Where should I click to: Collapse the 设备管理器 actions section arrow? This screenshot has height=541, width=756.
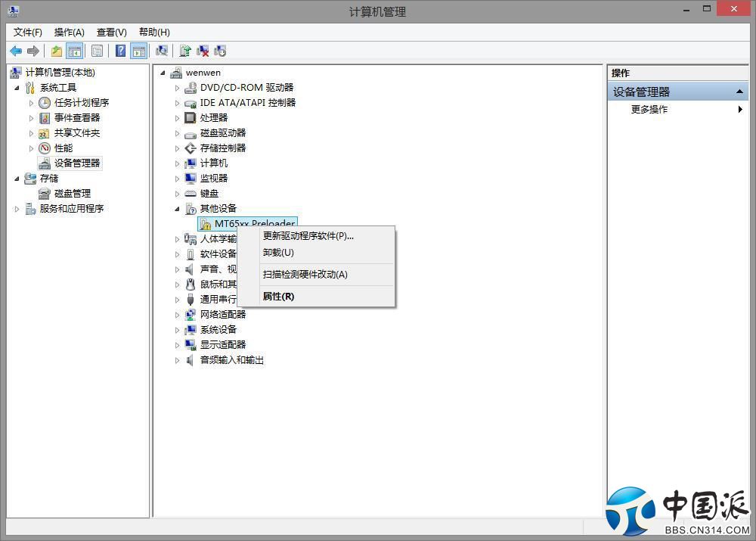(x=739, y=92)
